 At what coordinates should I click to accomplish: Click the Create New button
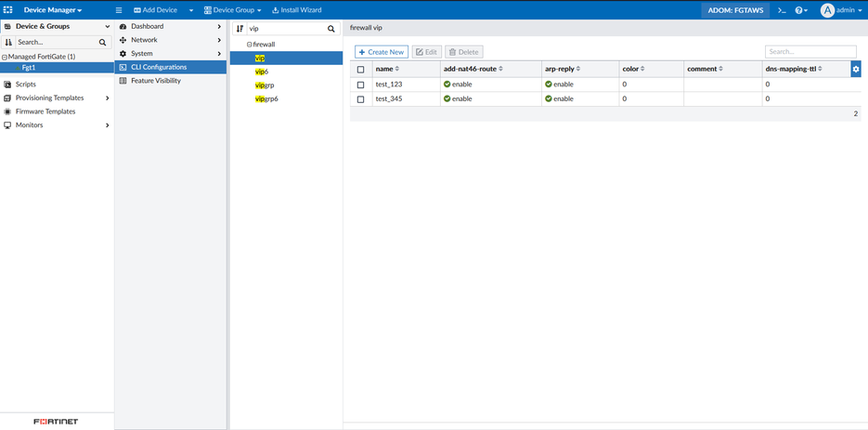pyautogui.click(x=382, y=52)
